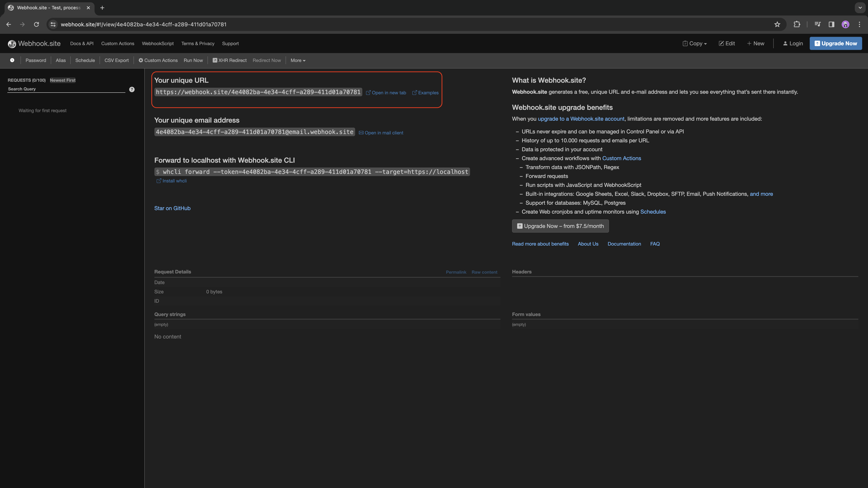Open the Chrome profile avatar
Viewport: 868px width, 488px height.
click(x=845, y=24)
